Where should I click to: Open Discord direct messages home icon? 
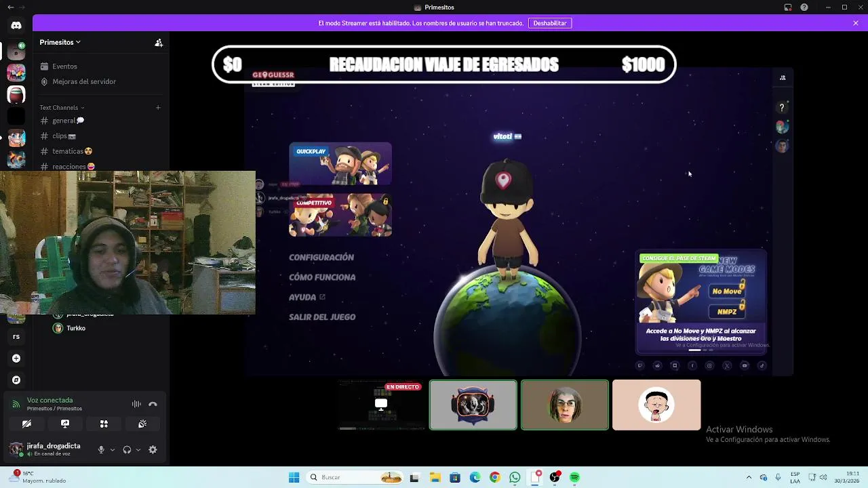pos(16,25)
